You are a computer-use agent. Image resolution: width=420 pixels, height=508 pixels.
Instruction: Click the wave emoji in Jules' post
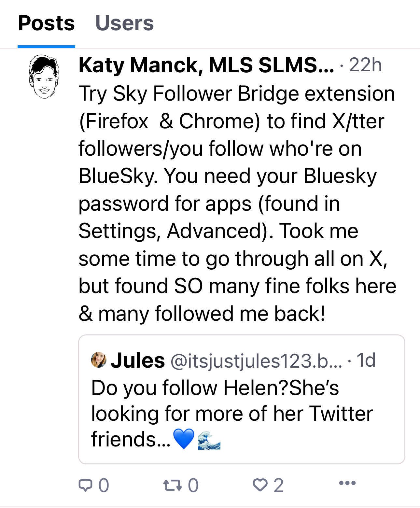[x=209, y=440]
